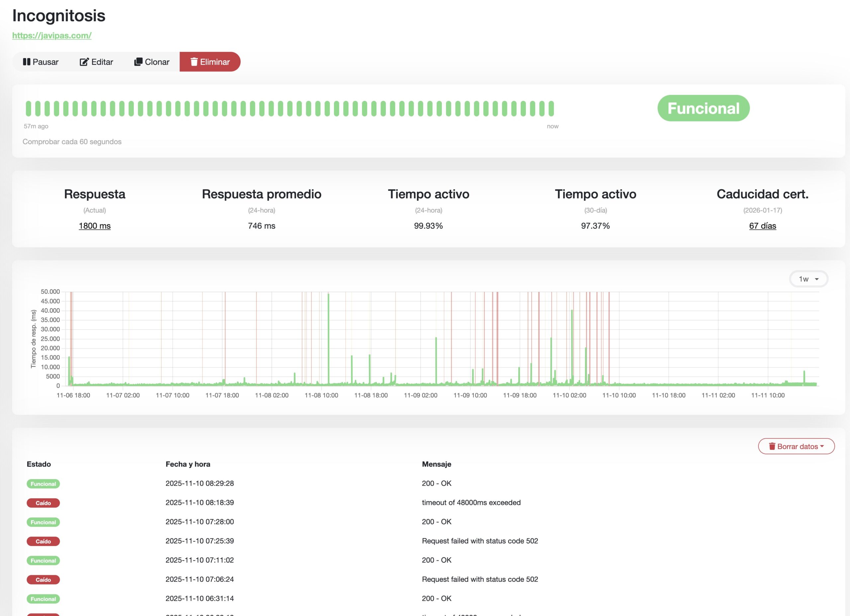This screenshot has width=850, height=616.
Task: Click the pencil edit icon in Editar
Action: click(x=84, y=62)
